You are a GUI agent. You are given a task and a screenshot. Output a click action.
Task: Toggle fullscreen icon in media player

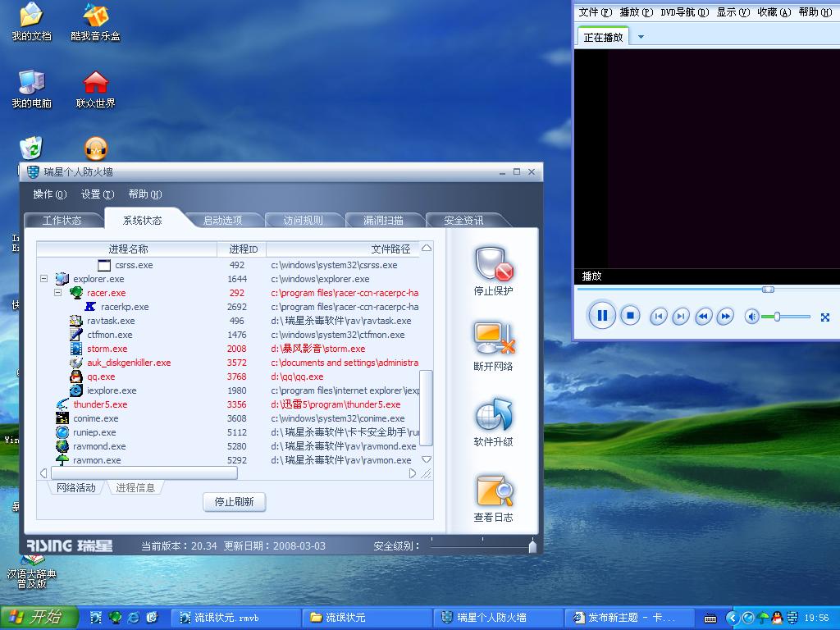(825, 317)
